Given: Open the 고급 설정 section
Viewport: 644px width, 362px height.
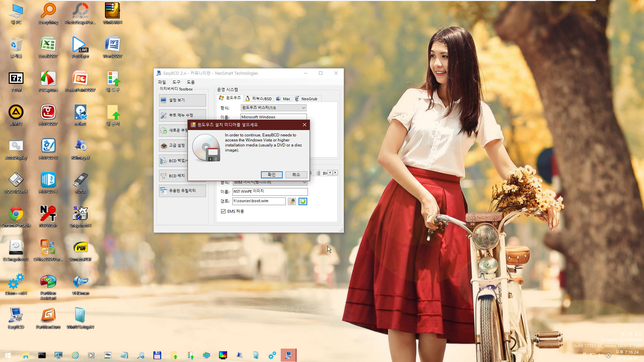Looking at the screenshot, I should pos(173,145).
